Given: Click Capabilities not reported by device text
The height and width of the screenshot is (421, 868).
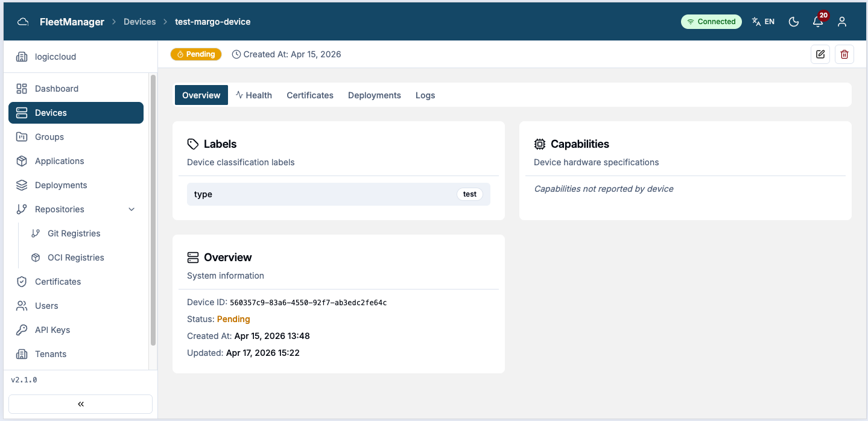Looking at the screenshot, I should click(604, 189).
